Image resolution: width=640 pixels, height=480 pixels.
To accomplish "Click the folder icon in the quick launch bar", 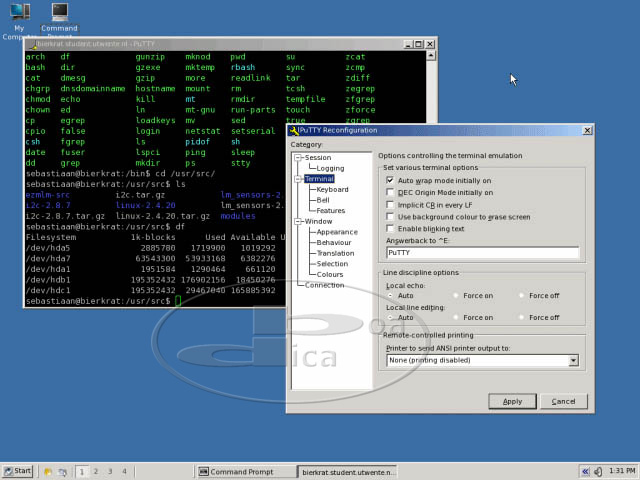I will click(47, 470).
